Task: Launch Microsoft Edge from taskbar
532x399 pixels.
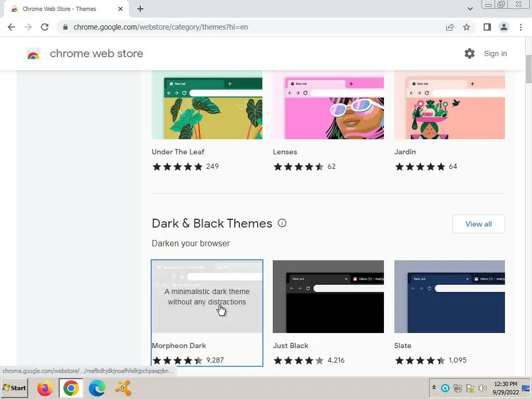Action: [97, 388]
